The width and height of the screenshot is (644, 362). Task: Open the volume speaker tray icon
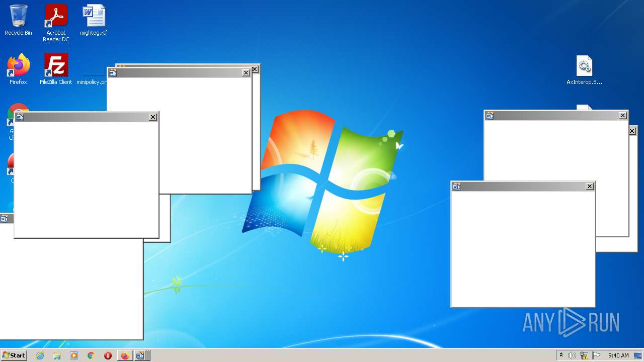tap(572, 355)
